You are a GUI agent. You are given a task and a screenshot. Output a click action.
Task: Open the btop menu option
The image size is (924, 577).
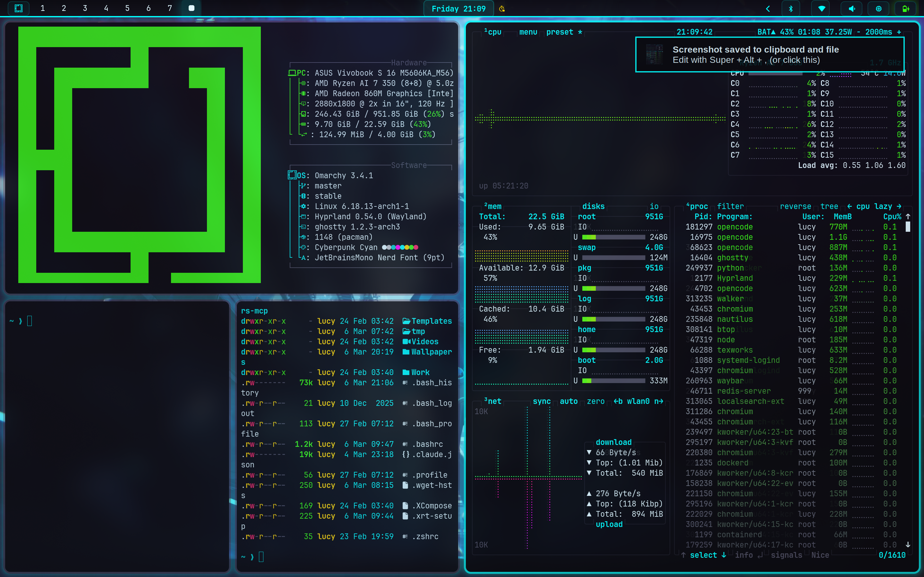pyautogui.click(x=528, y=32)
